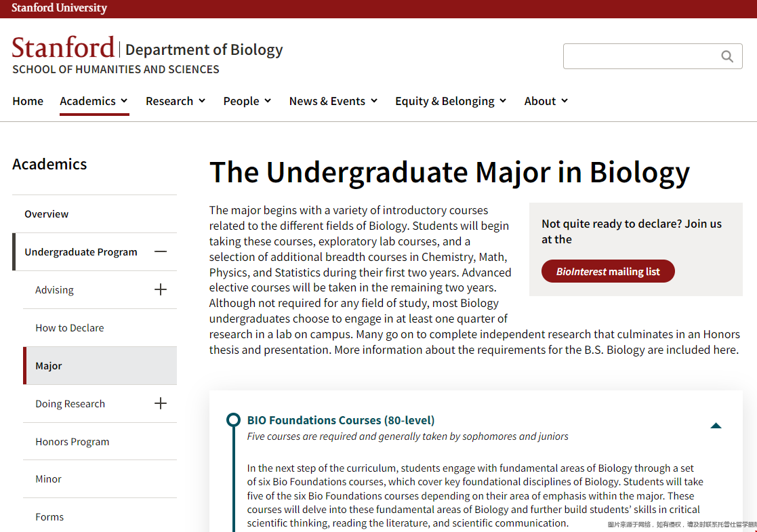Viewport: 757px width, 532px height.
Task: Open the Equity & Belonging dropdown chevron
Action: pos(503,101)
